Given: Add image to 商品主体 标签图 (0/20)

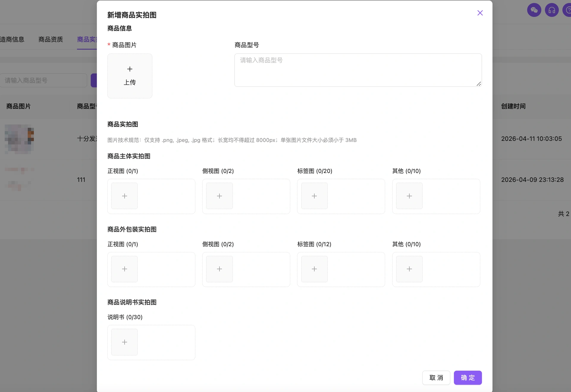Looking at the screenshot, I should [x=314, y=196].
